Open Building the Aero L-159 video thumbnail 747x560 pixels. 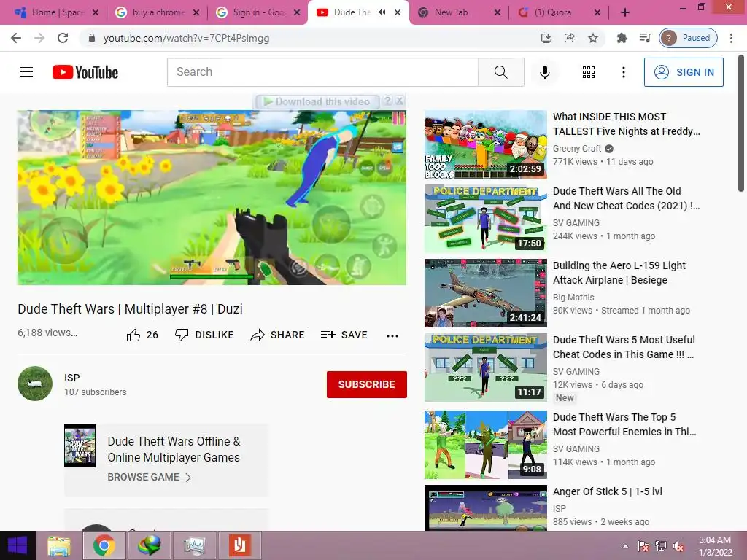click(485, 293)
